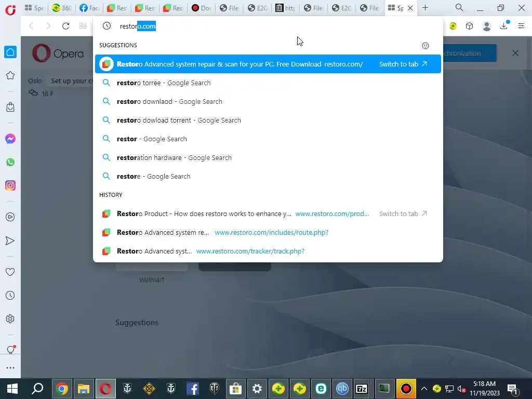Open the Windows Start menu

coord(12,389)
